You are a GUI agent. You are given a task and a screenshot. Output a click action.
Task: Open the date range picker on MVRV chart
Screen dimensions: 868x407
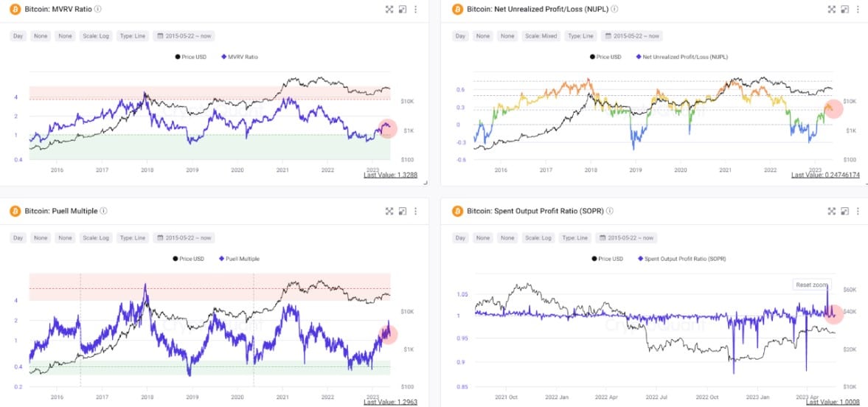[x=188, y=36]
